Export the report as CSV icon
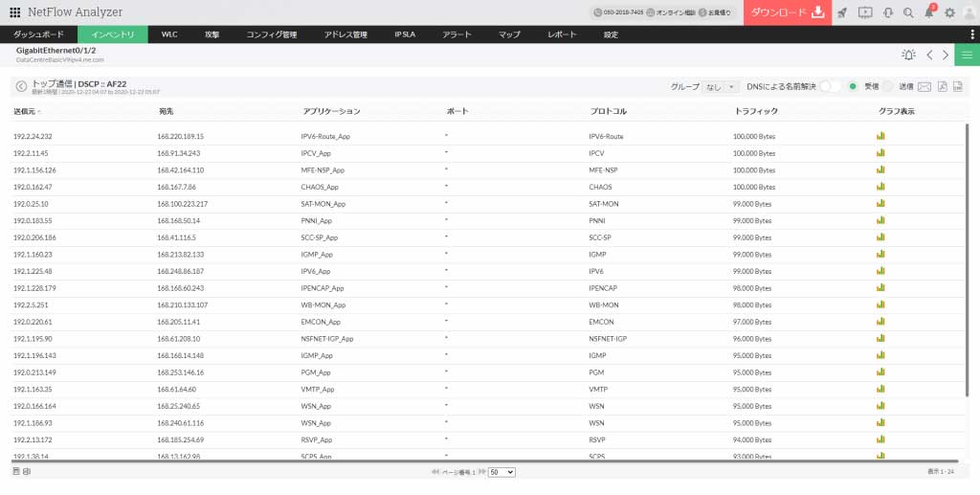The height and width of the screenshot is (495, 980). coord(957,87)
